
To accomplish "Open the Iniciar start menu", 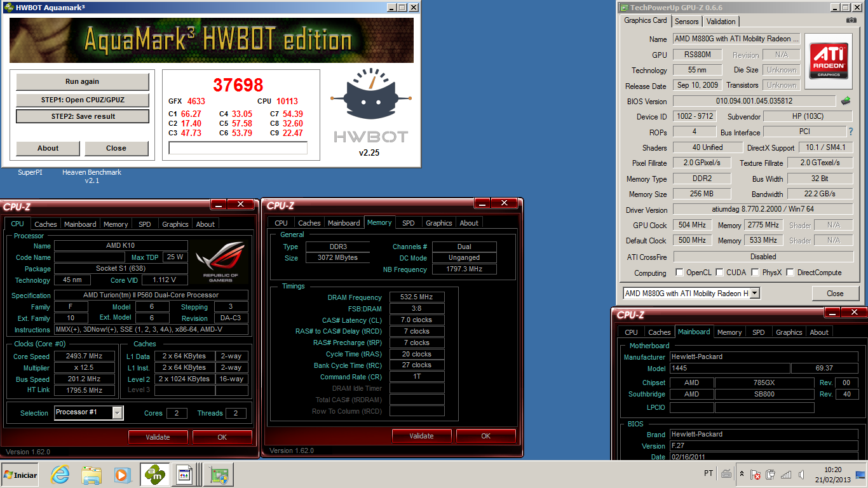I will pos(20,475).
